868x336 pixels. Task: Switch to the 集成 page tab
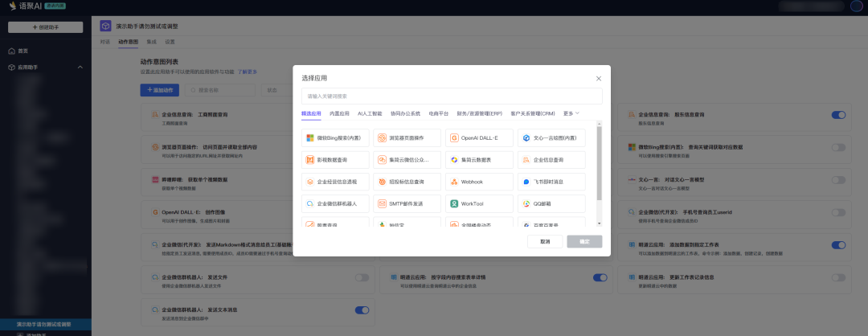click(x=151, y=42)
